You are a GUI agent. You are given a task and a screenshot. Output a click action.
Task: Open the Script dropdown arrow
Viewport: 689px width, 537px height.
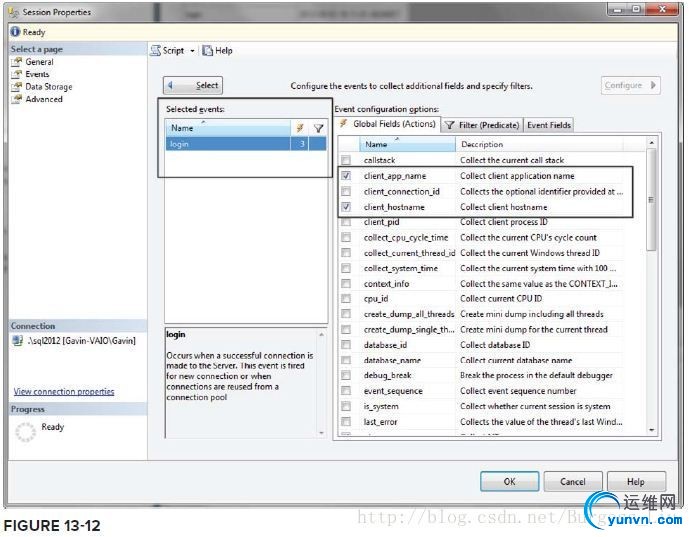pyautogui.click(x=192, y=51)
